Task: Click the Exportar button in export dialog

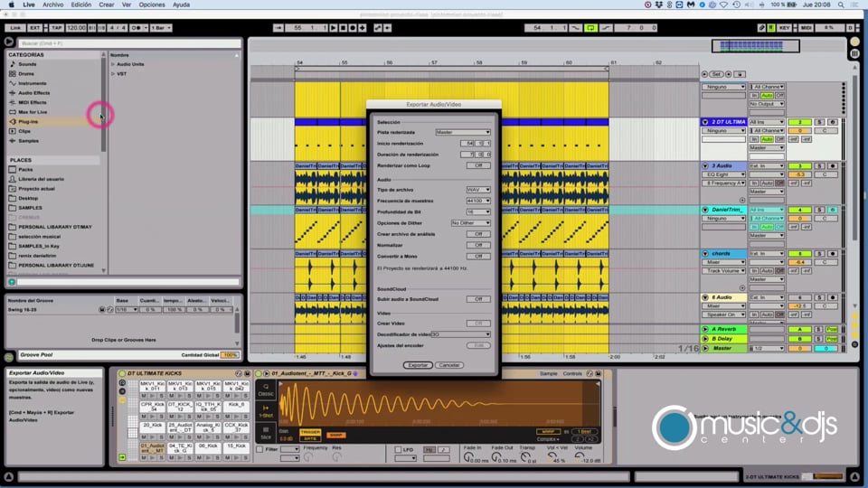Action: click(418, 365)
